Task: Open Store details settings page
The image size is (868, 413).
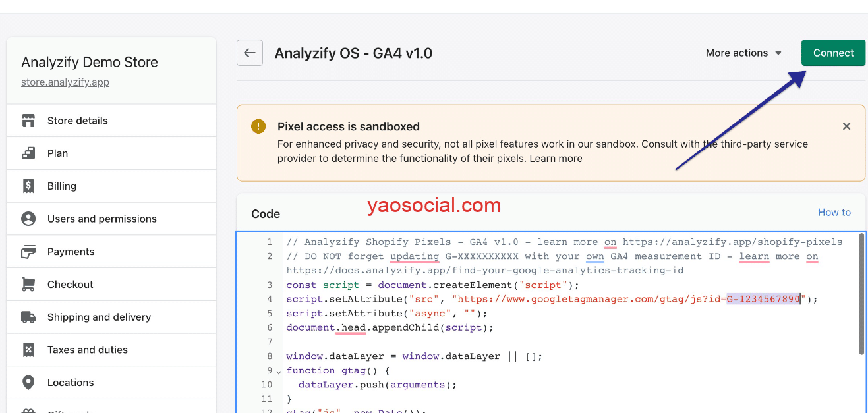Action: pyautogui.click(x=78, y=121)
